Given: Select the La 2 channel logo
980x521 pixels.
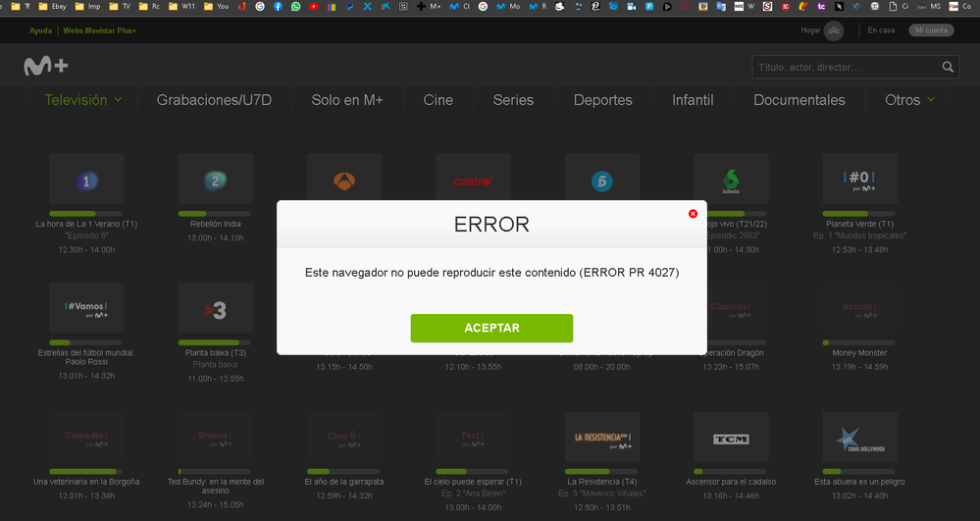Looking at the screenshot, I should click(x=215, y=180).
